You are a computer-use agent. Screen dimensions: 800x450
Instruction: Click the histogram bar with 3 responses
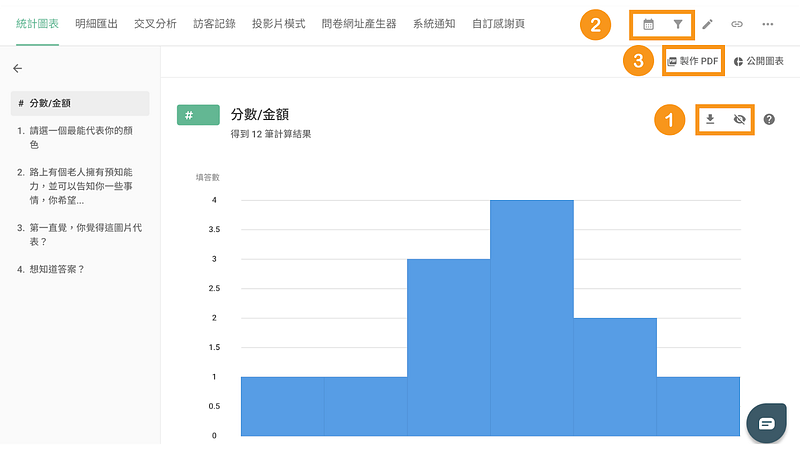(448, 347)
